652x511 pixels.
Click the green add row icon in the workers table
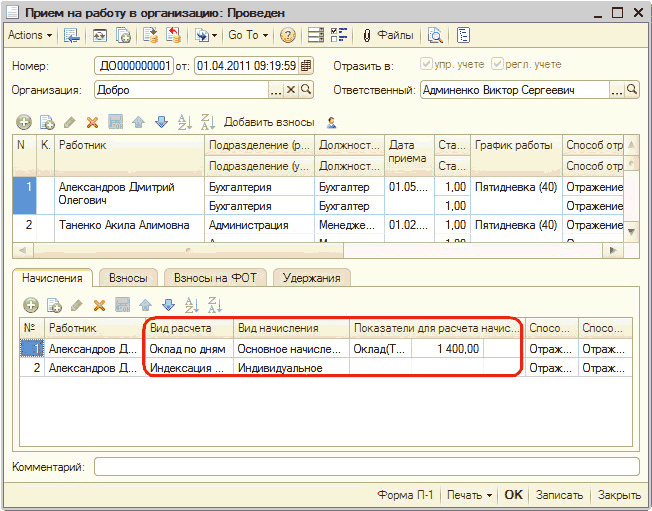tap(25, 122)
